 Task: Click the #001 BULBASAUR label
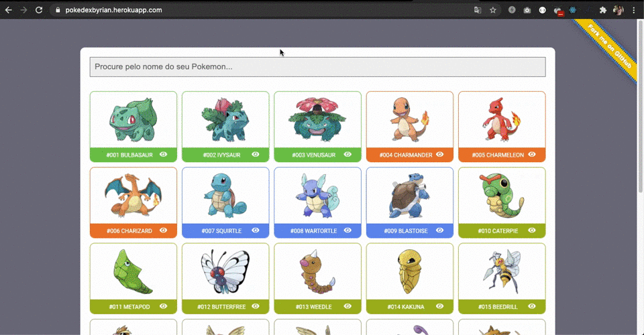coord(129,155)
